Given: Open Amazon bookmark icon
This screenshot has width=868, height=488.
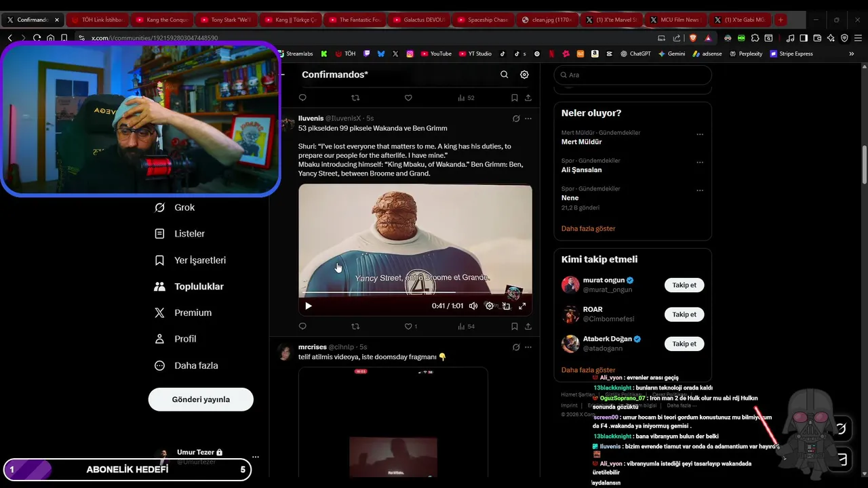Looking at the screenshot, I should (x=595, y=54).
